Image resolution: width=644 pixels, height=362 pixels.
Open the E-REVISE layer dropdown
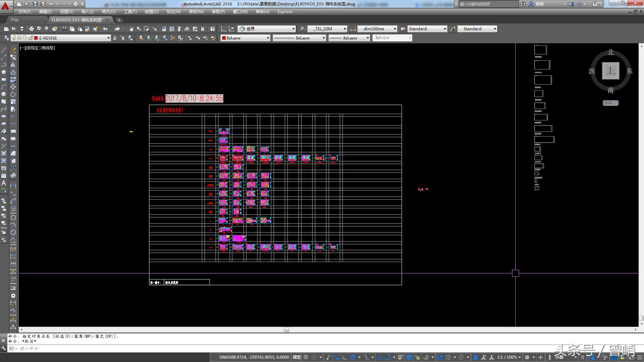coord(108,38)
